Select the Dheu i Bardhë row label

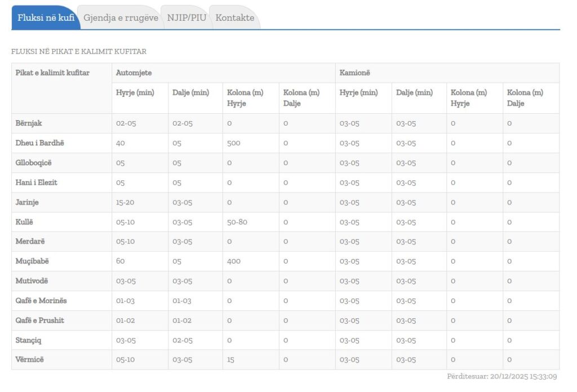[40, 143]
